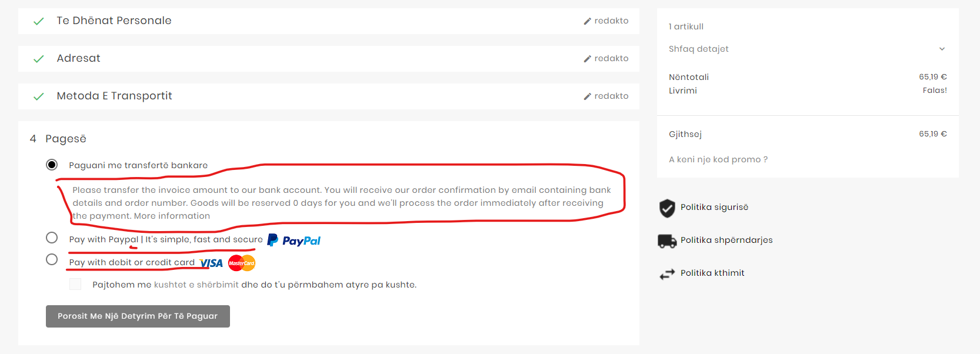Open the kushtet e shërbimit link
Screen dimensions: 980x354
tap(196, 285)
